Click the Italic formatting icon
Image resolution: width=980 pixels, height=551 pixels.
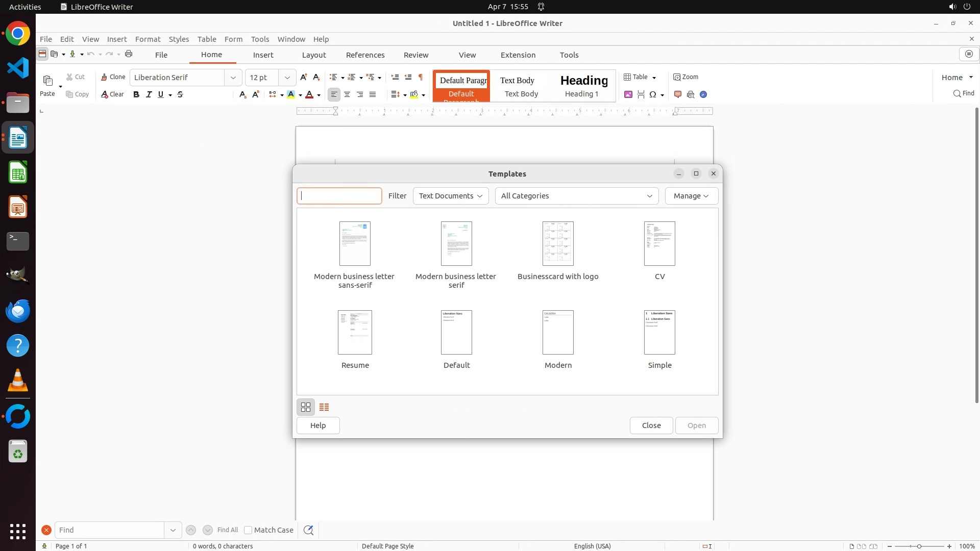(149, 94)
